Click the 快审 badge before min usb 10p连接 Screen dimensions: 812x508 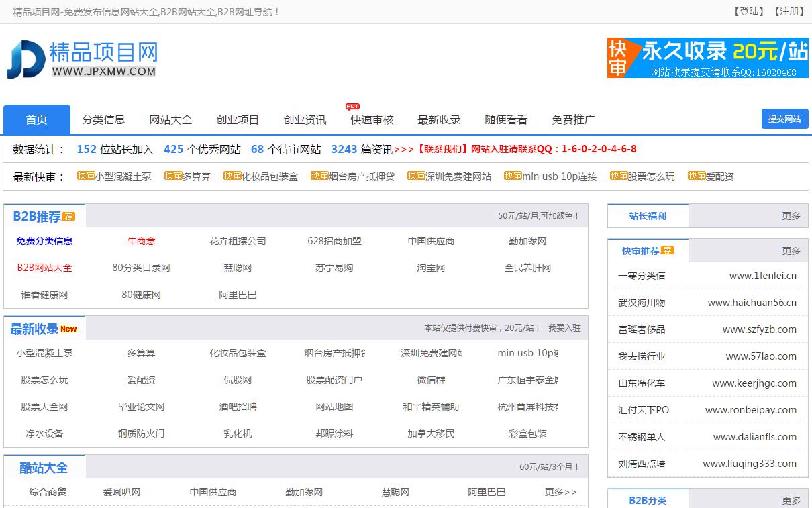[x=513, y=176]
